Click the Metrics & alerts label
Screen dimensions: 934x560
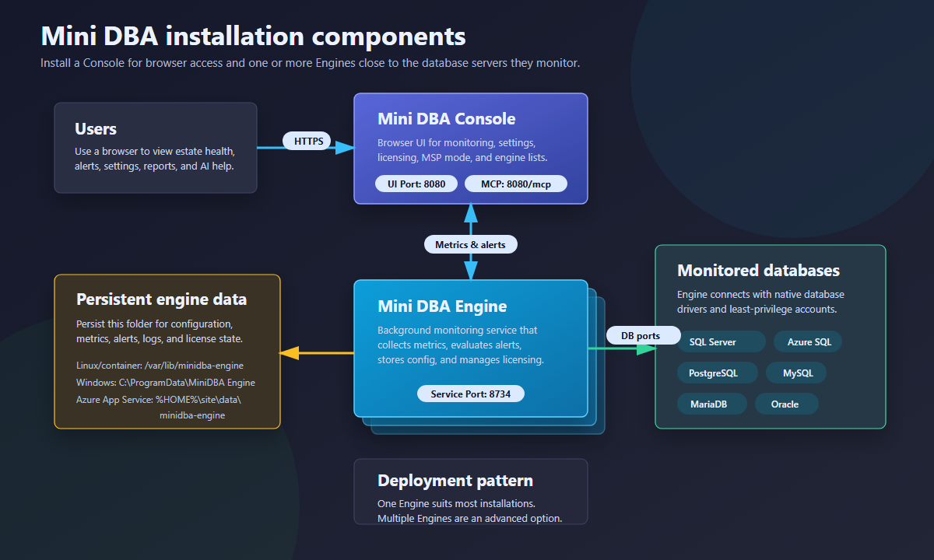[x=471, y=244]
